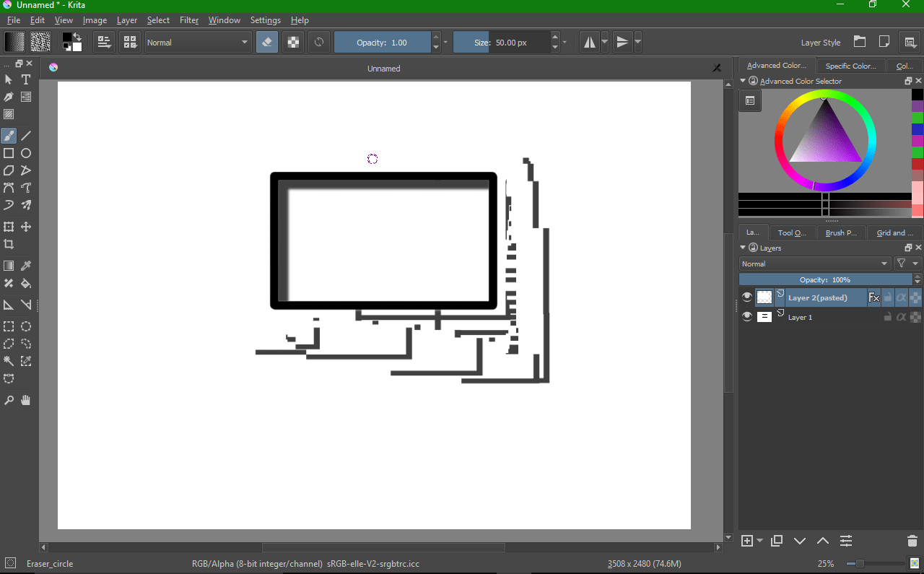Add a new paint layer
This screenshot has height=574, width=924.
(746, 540)
